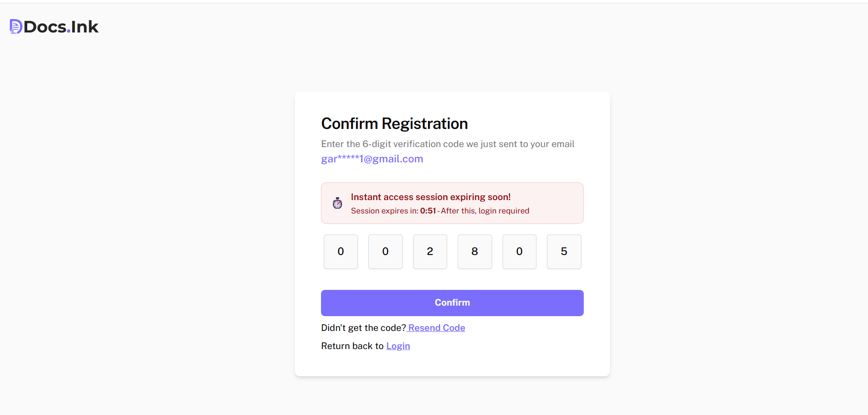Screen dimensions: 868x415
Task: Click the Docs.Ink brand name text
Action: pos(61,27)
